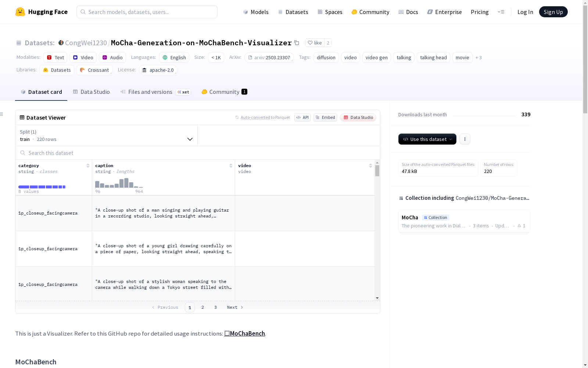Click the talking tag
The width and height of the screenshot is (588, 368).
point(404,57)
